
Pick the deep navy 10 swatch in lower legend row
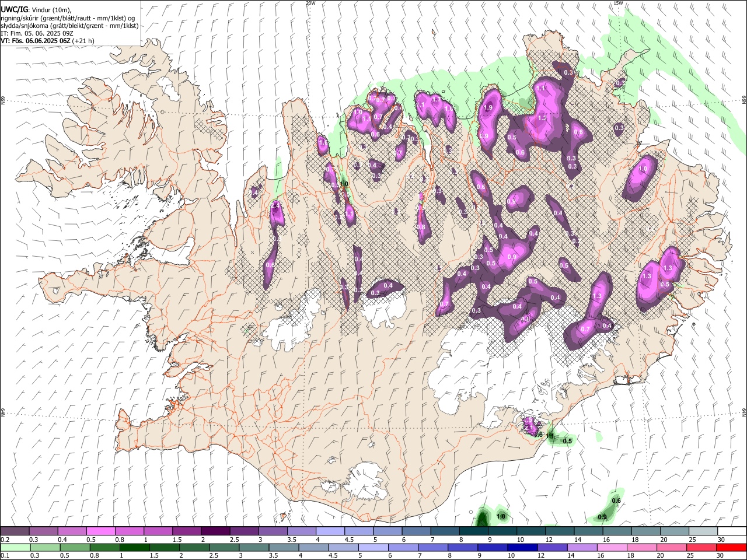click(522, 547)
